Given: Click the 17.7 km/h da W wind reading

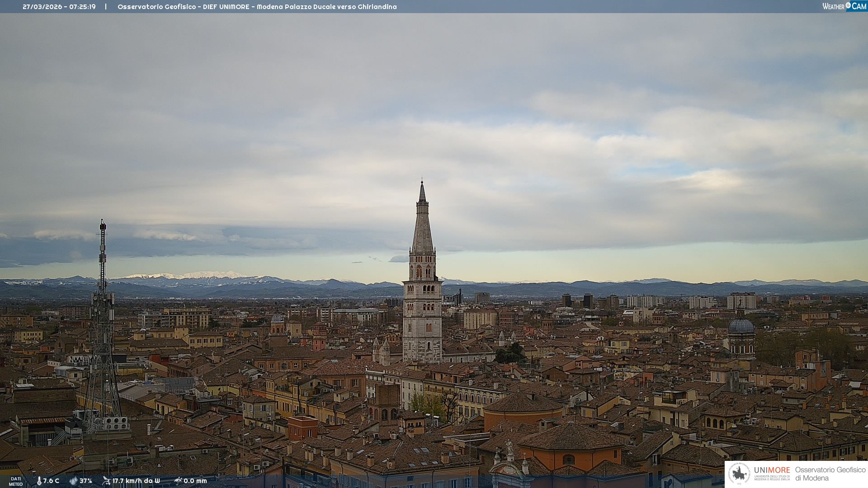Looking at the screenshot, I should point(136,481).
